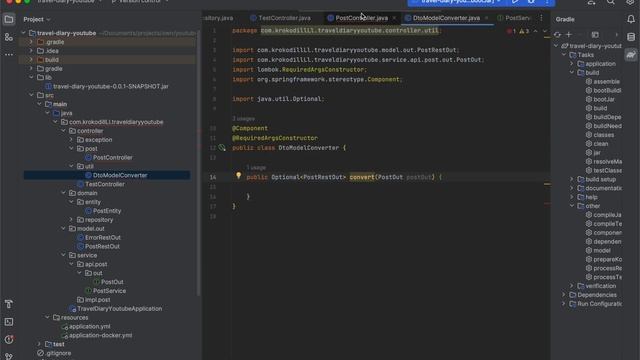Open application-docker.yml file

pyautogui.click(x=97, y=336)
